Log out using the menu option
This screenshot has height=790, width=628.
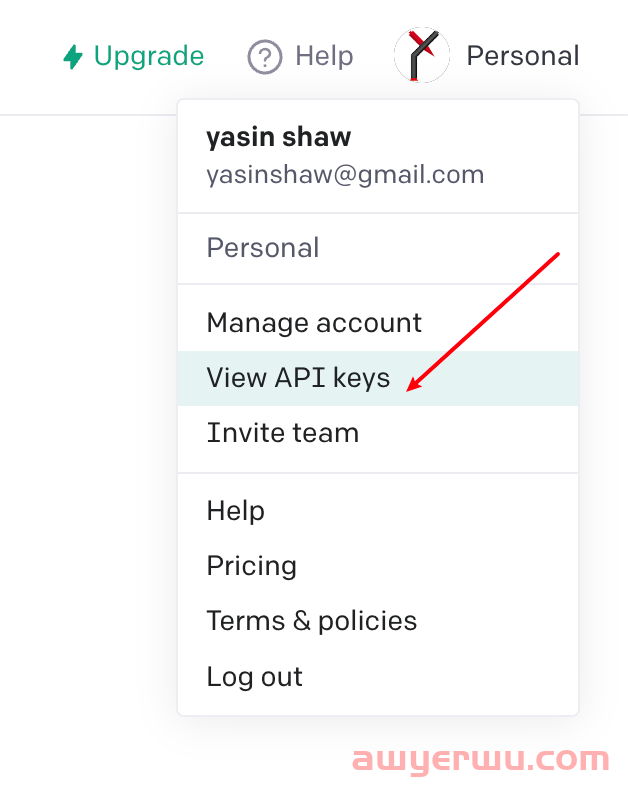(x=254, y=677)
